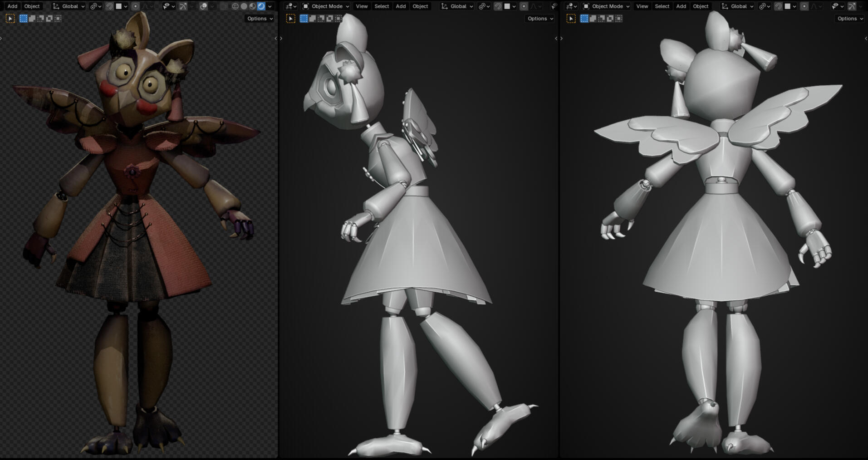Image resolution: width=868 pixels, height=460 pixels.
Task: Choose 'invert selection' mode in right viewport
Action: (x=610, y=19)
